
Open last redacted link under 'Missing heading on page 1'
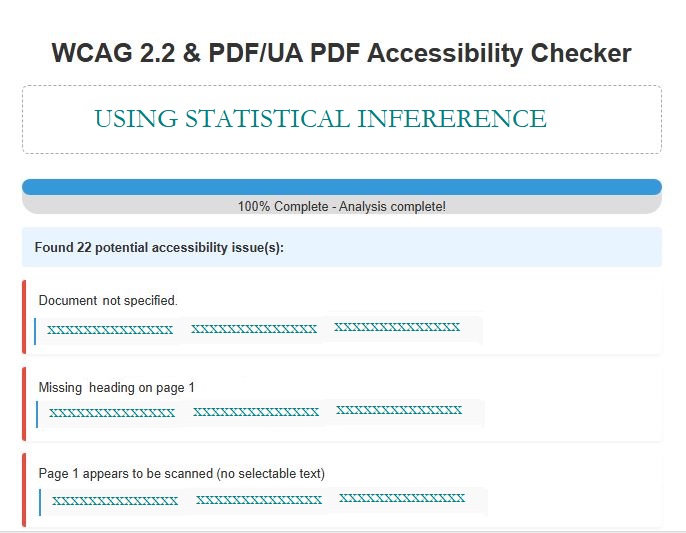(x=399, y=410)
